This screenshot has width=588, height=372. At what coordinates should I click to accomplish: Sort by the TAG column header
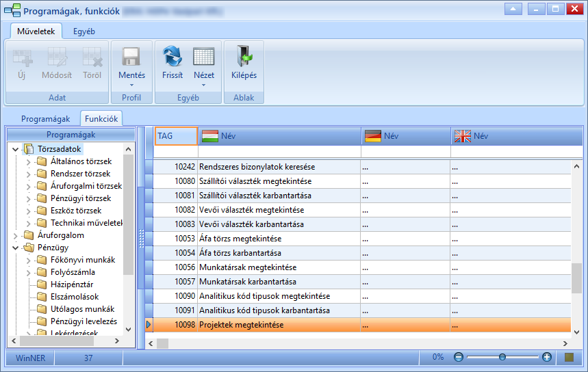point(176,135)
